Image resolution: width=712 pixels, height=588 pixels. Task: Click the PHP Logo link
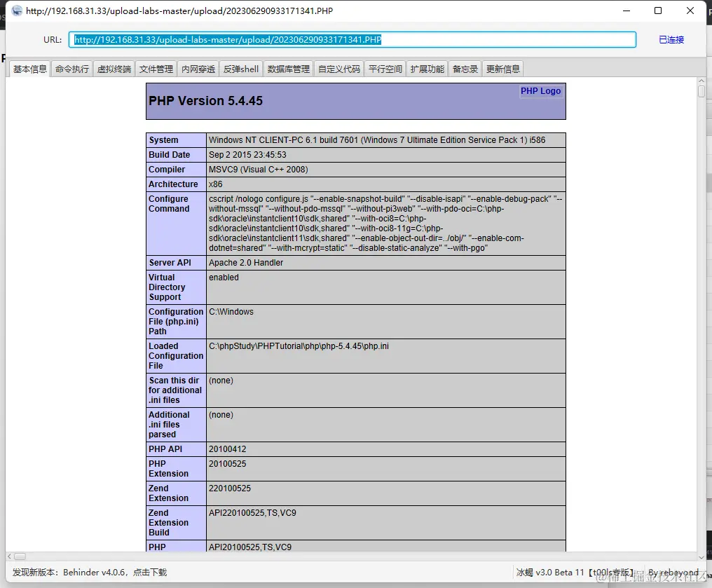[x=540, y=91]
